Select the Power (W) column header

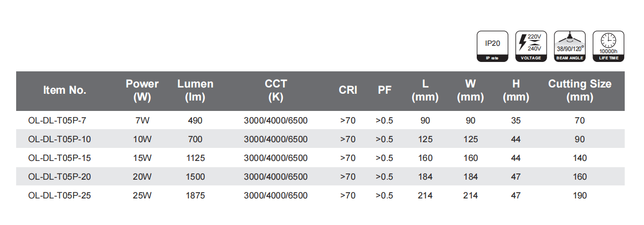tap(142, 90)
